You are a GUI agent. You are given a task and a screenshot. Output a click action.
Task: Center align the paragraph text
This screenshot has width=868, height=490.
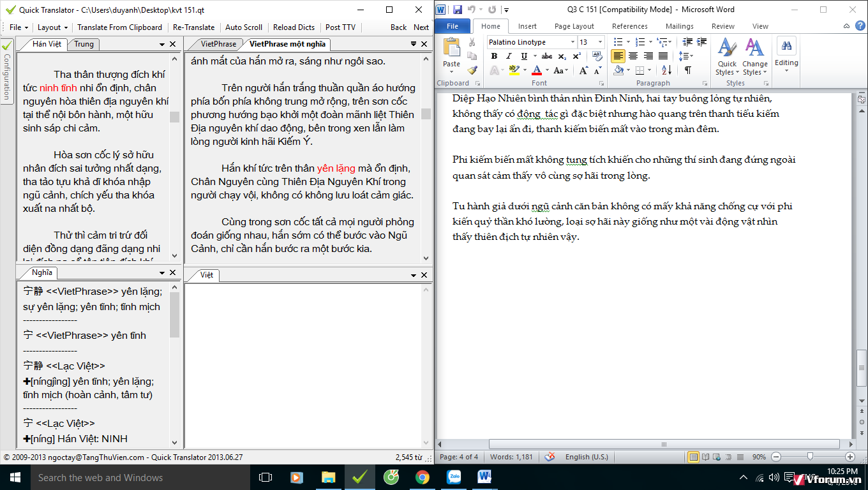pyautogui.click(x=633, y=56)
